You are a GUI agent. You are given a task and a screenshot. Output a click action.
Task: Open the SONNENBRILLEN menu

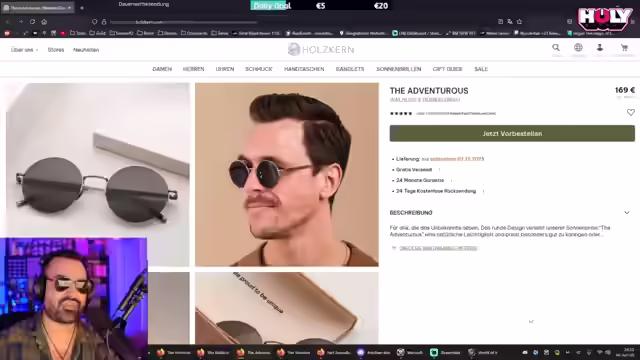point(398,69)
